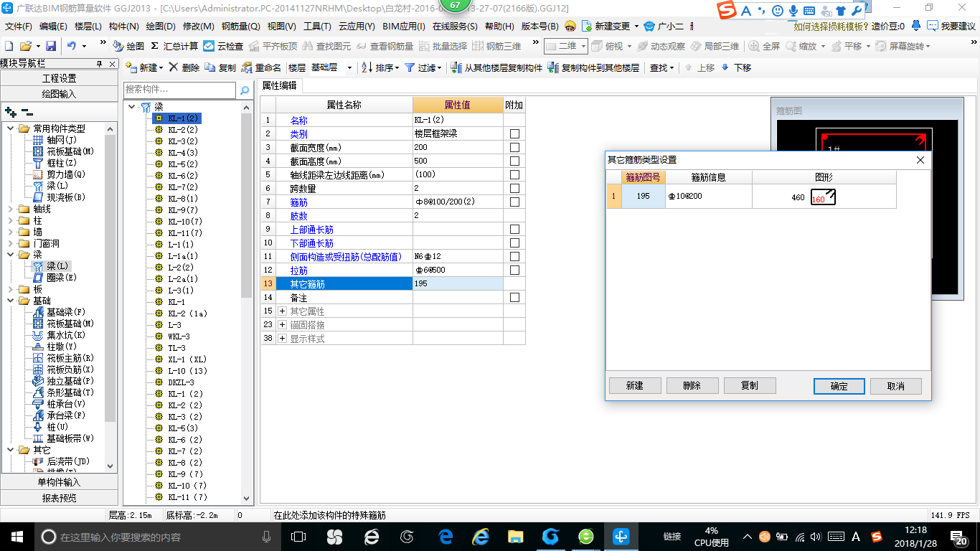
Task: Click 复制 copy component in the toolbar
Action: 220,67
